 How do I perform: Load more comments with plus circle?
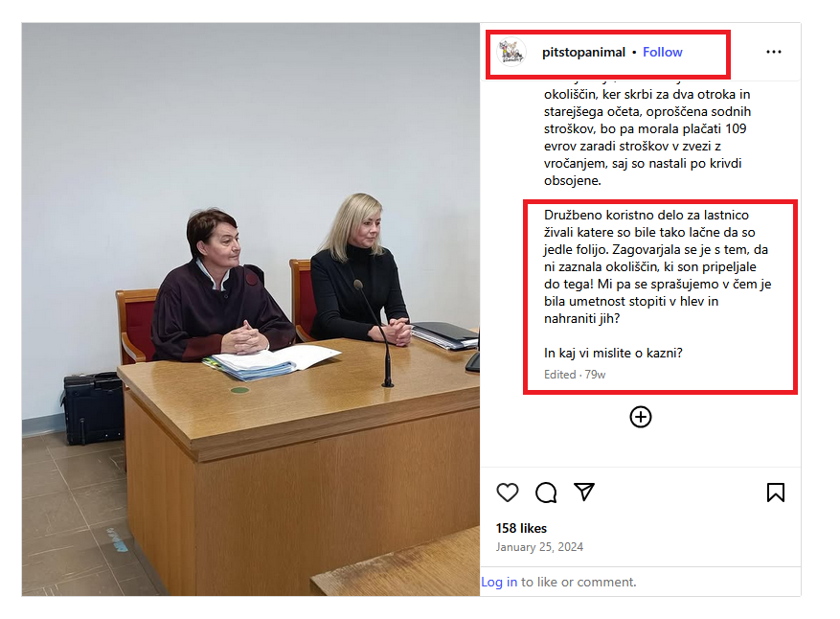click(x=641, y=417)
